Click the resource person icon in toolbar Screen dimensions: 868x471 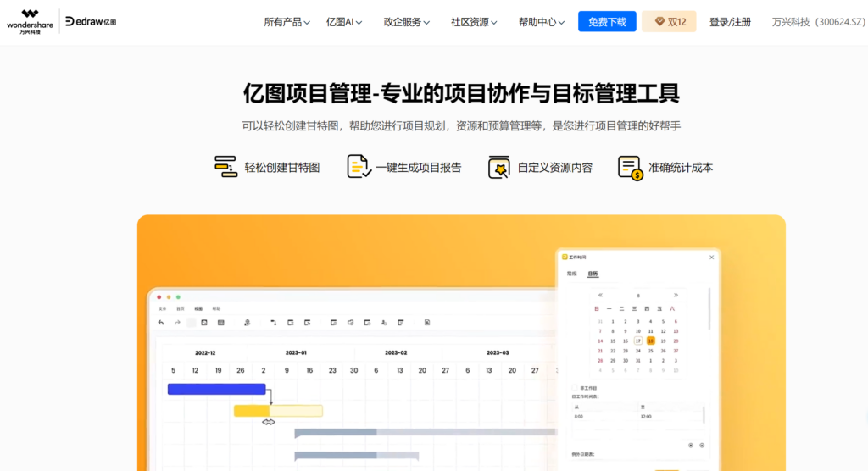click(247, 323)
